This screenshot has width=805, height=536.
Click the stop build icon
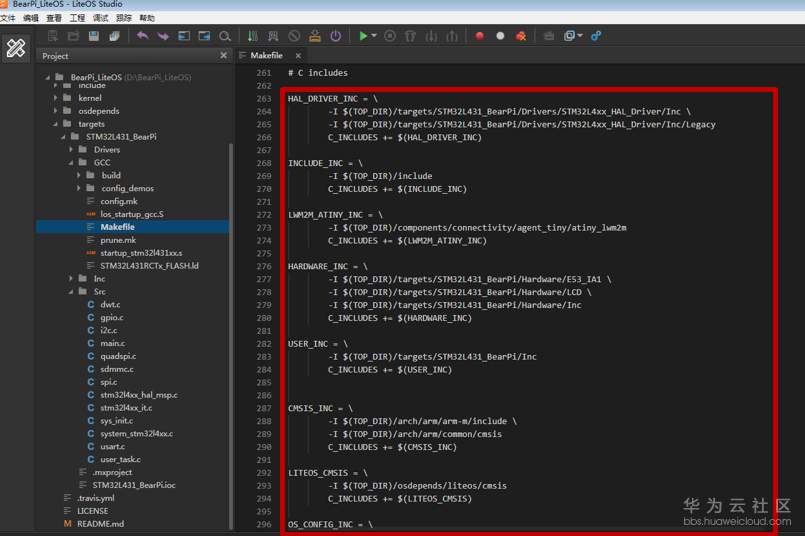[294, 36]
